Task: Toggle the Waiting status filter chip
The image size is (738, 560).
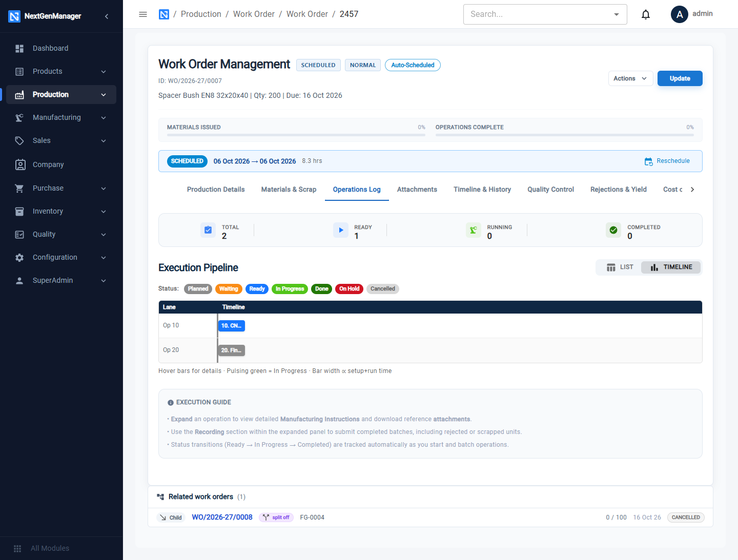Action: 229,289
